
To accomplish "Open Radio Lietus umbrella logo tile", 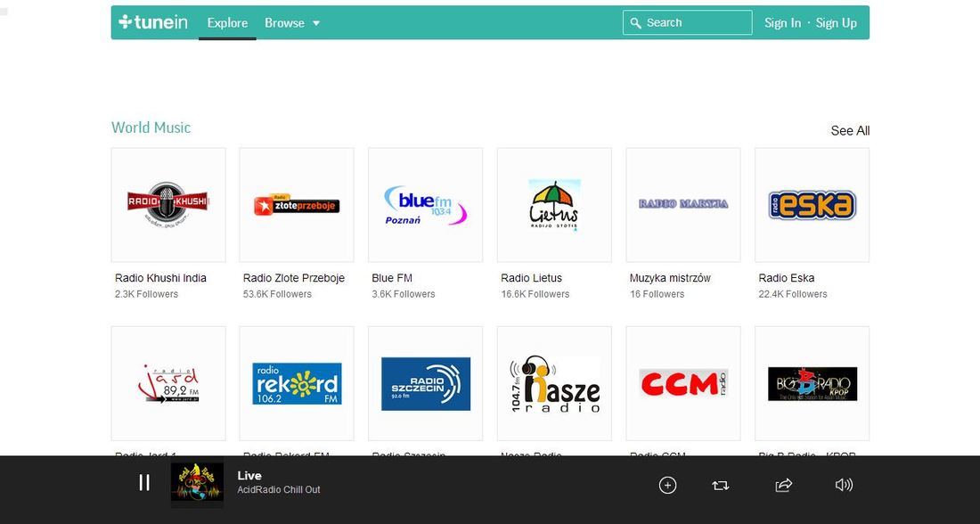I will tap(554, 205).
